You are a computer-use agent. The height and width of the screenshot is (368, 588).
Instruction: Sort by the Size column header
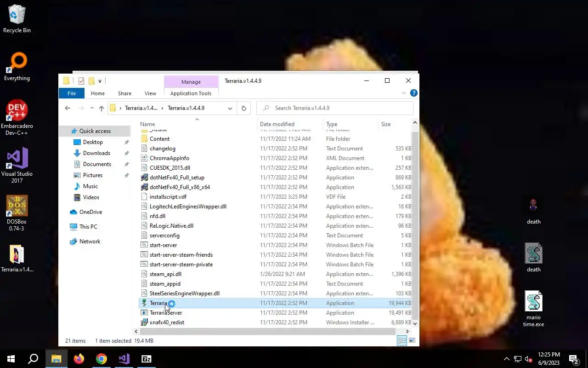(395, 124)
